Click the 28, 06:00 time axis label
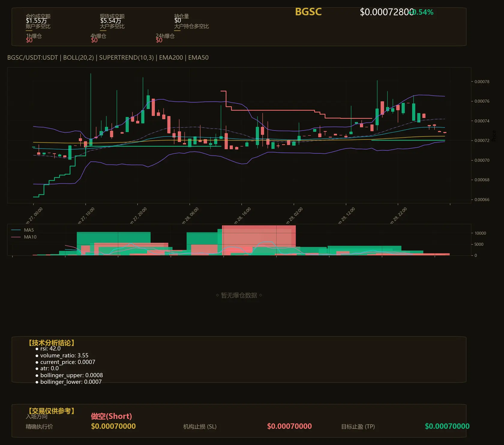This screenshot has height=445, width=504. (x=190, y=216)
